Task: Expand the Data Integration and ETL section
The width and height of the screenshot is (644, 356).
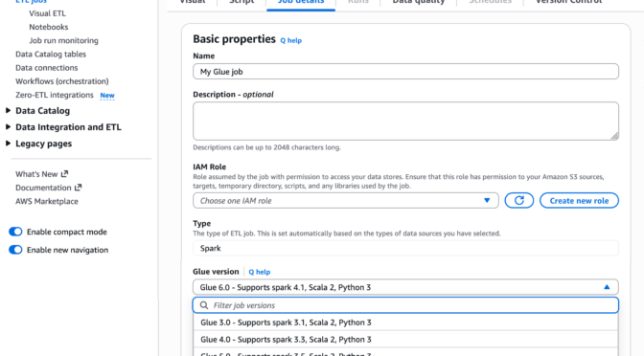Action: coord(8,127)
